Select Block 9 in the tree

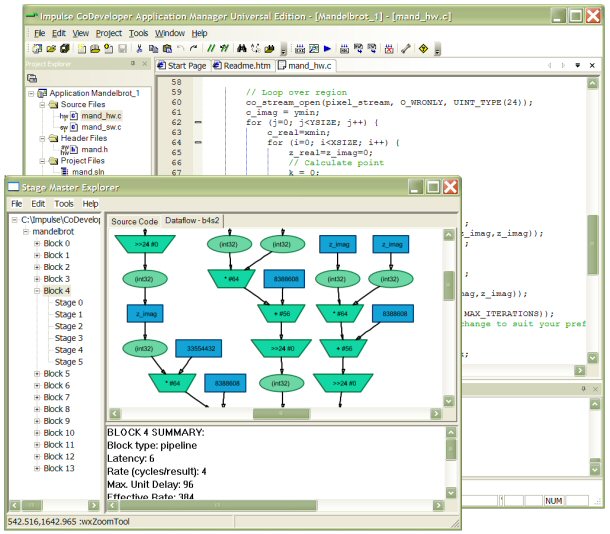[57, 421]
